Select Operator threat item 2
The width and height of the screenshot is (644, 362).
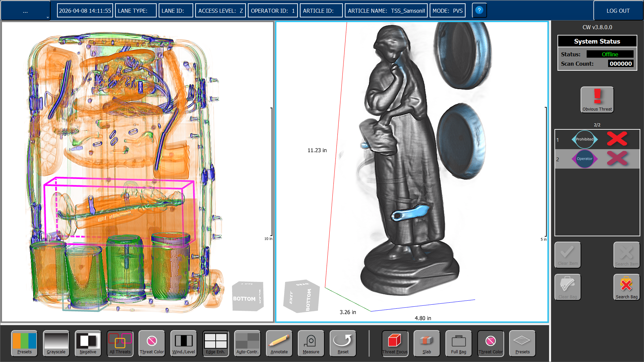coord(584,159)
